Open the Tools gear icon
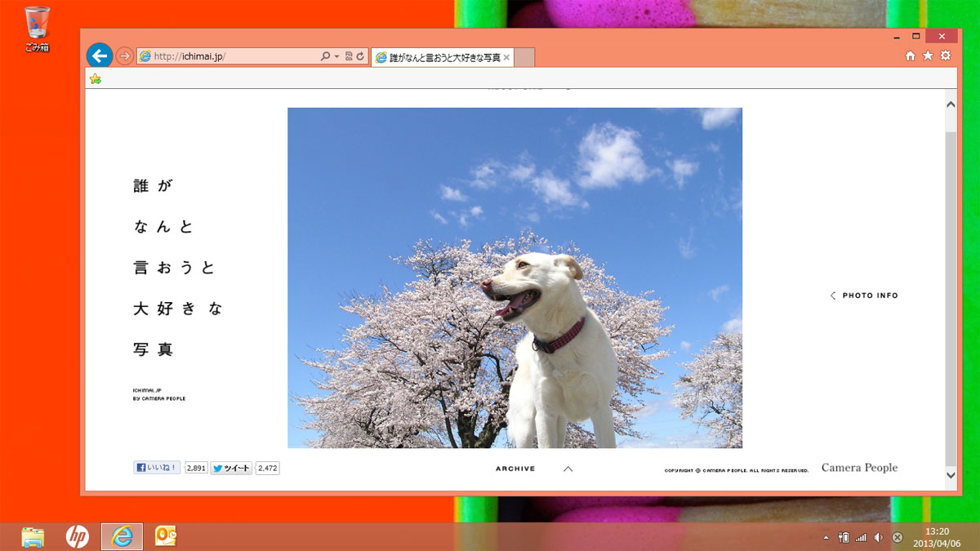The width and height of the screenshot is (980, 551). [x=946, y=56]
